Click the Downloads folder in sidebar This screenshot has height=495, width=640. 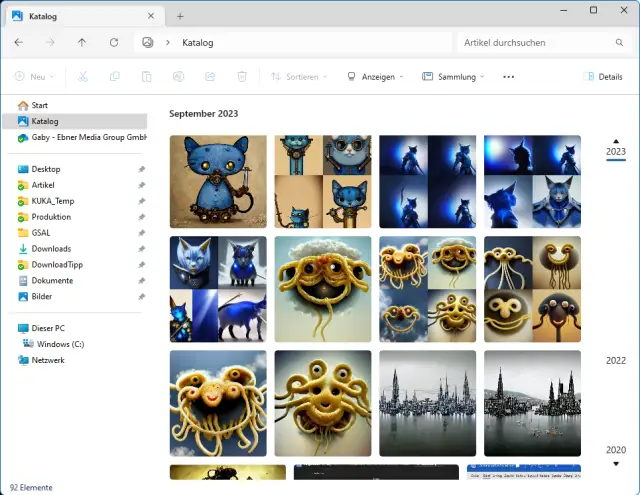(x=51, y=249)
